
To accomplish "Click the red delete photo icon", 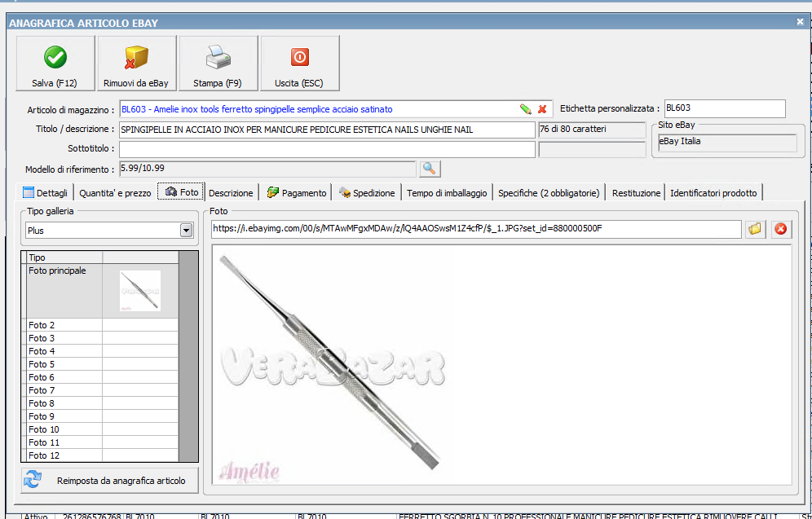I will [x=780, y=229].
